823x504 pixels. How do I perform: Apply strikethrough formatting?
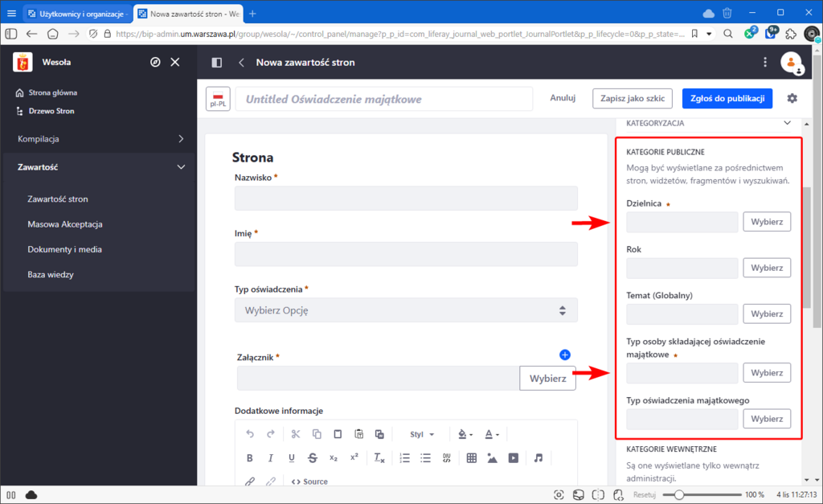click(x=312, y=458)
